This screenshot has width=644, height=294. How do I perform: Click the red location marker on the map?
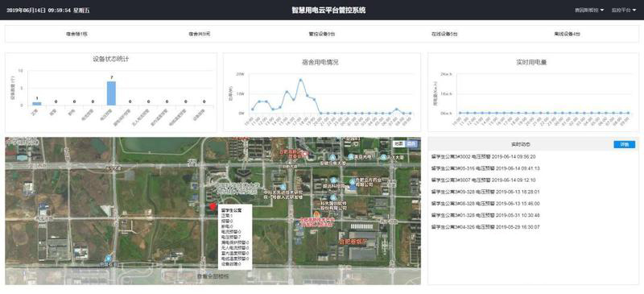213,206
